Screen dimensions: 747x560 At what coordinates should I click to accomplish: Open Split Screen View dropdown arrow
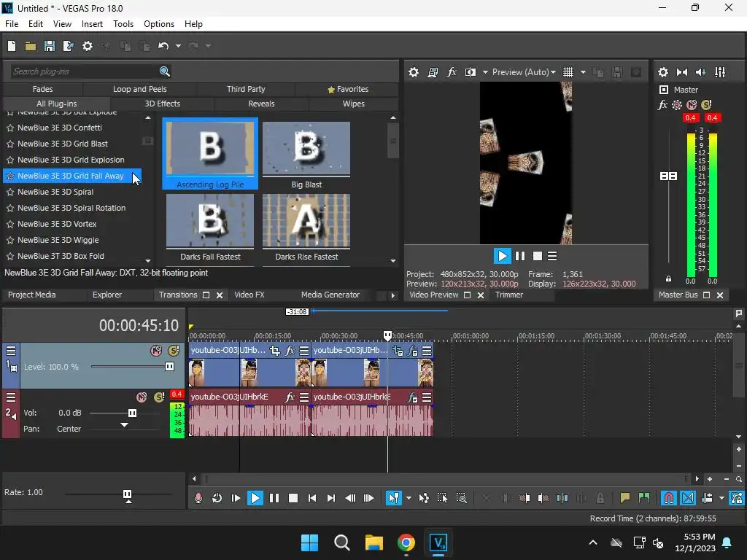click(x=485, y=72)
